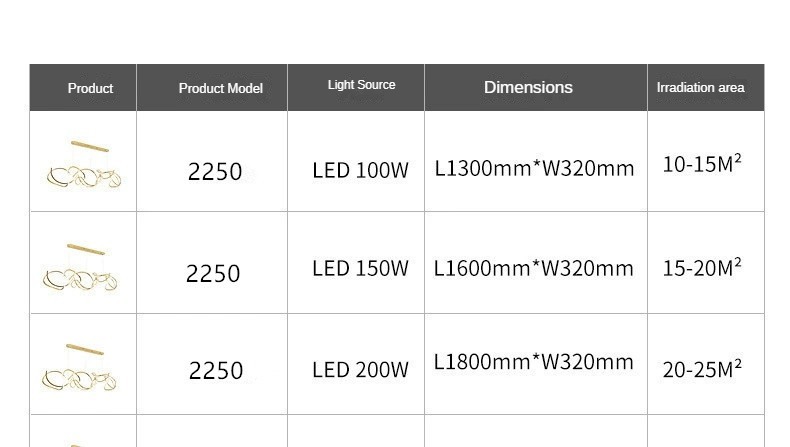Click the Dimensions column header

(x=528, y=87)
